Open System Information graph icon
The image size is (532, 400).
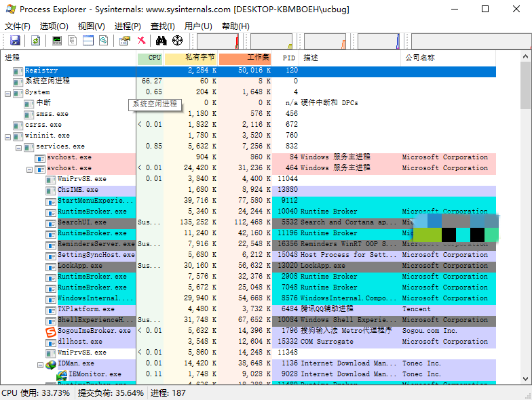coord(57,41)
